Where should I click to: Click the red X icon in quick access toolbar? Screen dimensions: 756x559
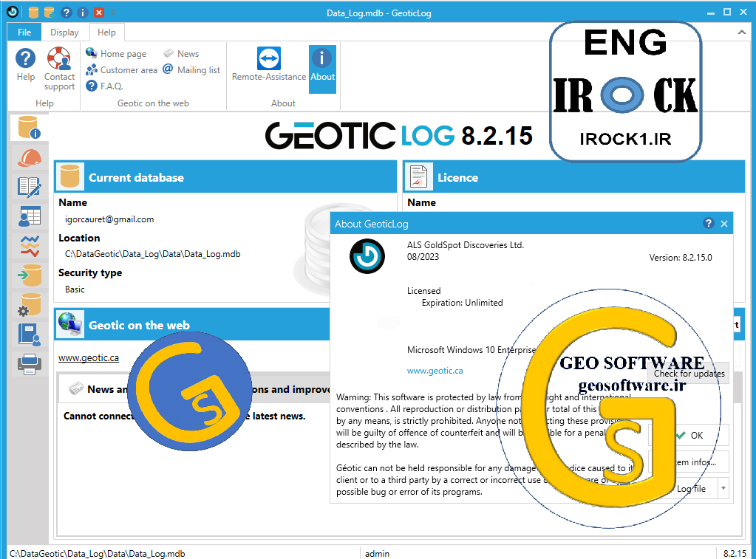[99, 13]
